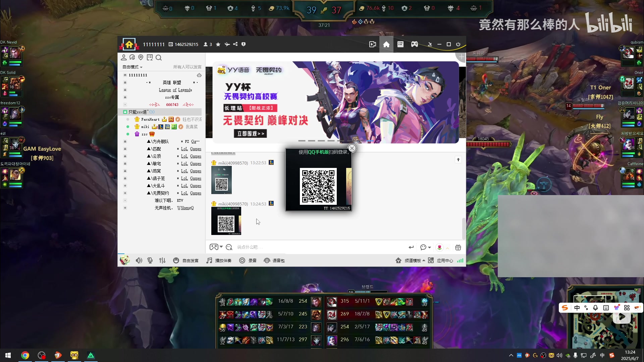The image size is (644, 362).
Task: Expand the 无畏契约 channel group
Action: pos(125,193)
